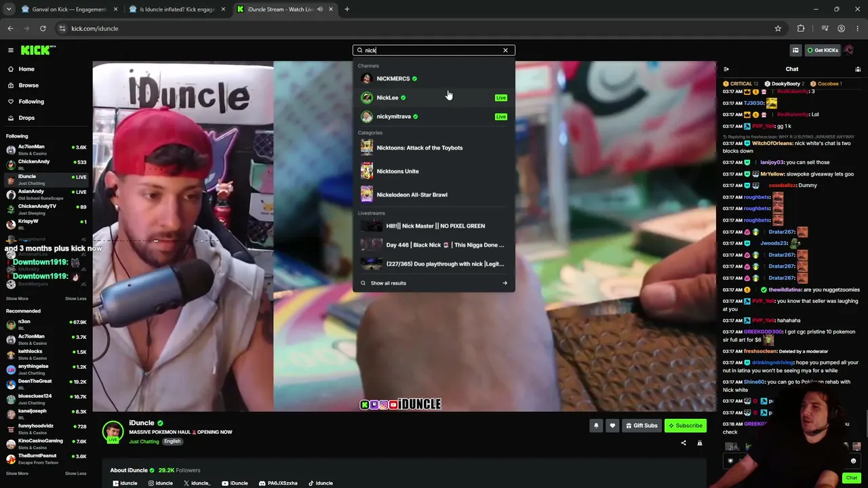Open the 'Nick Master || NO PIXEL GREEN' livestream
The image size is (868, 488).
(434, 226)
